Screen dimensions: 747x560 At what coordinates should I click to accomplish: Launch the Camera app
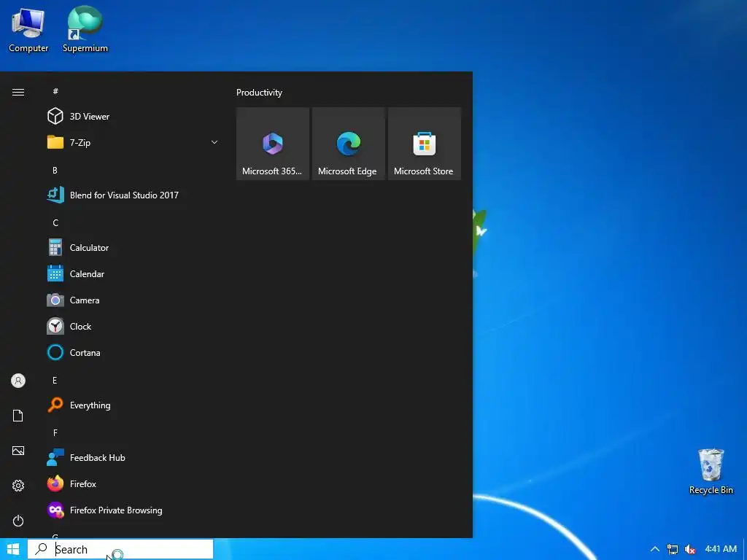[131, 300]
